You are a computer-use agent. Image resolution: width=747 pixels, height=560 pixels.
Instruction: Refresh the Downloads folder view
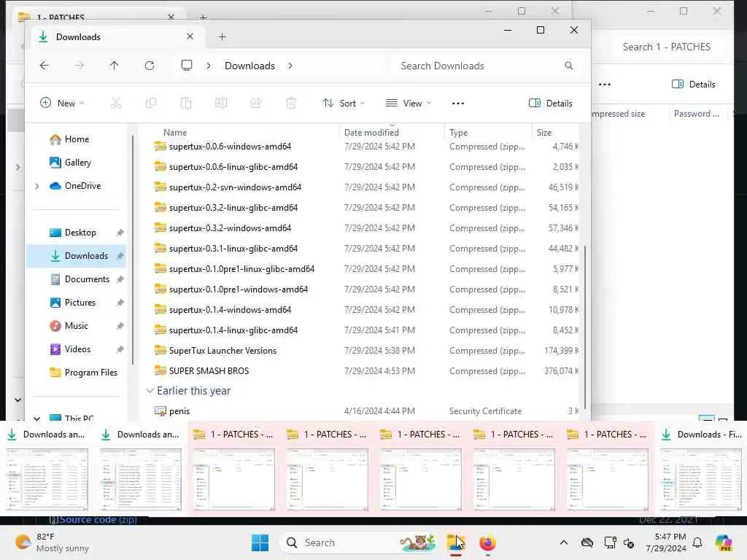click(x=149, y=66)
